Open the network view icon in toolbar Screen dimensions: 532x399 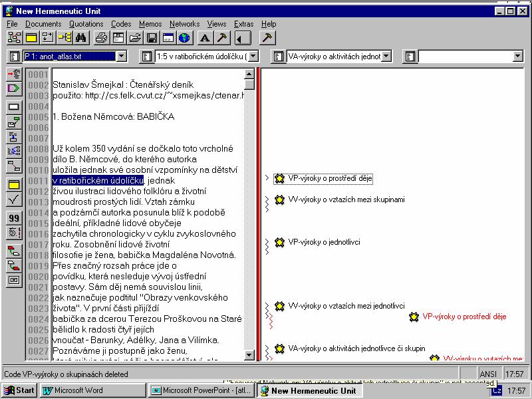pyautogui.click(x=14, y=38)
